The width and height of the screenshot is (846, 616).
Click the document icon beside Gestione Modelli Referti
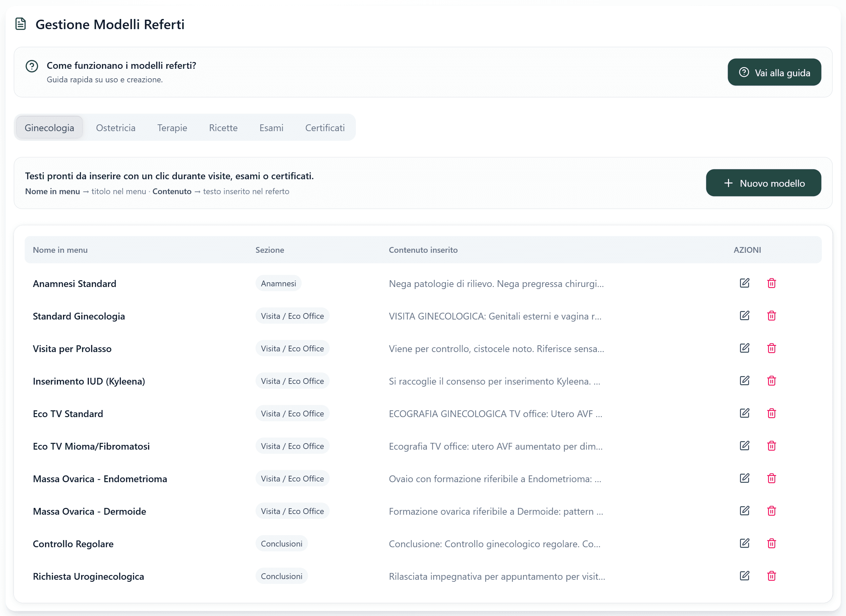(x=21, y=24)
